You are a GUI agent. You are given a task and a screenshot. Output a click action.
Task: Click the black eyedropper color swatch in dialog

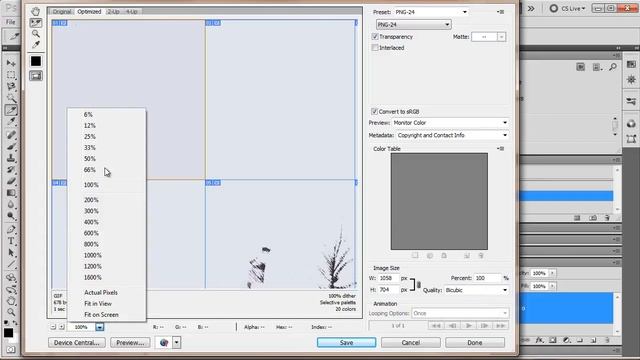(x=36, y=61)
